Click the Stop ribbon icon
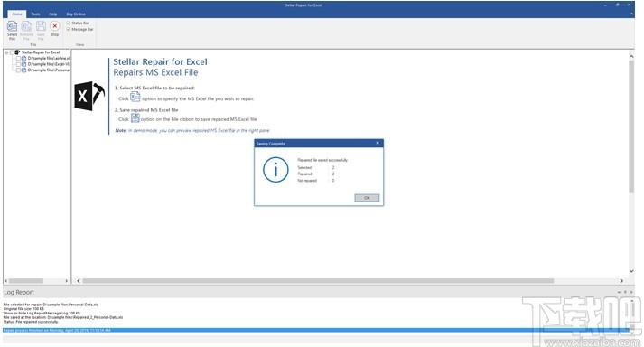 (x=54, y=26)
